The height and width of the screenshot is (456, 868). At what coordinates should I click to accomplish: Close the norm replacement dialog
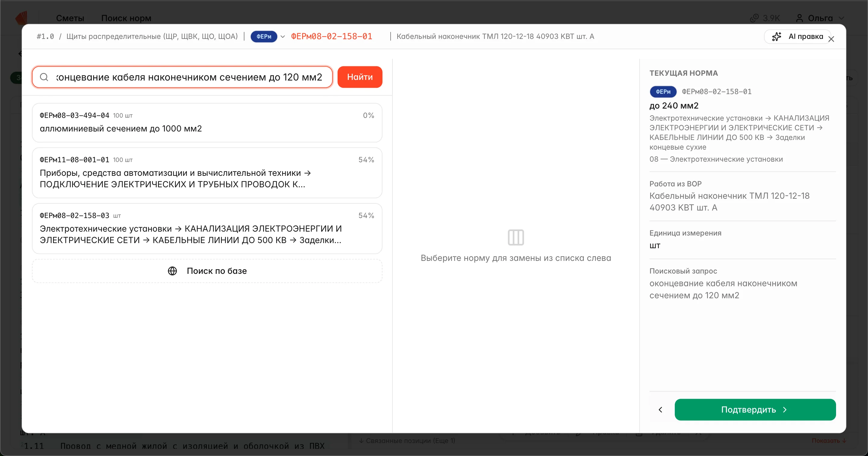tap(831, 39)
